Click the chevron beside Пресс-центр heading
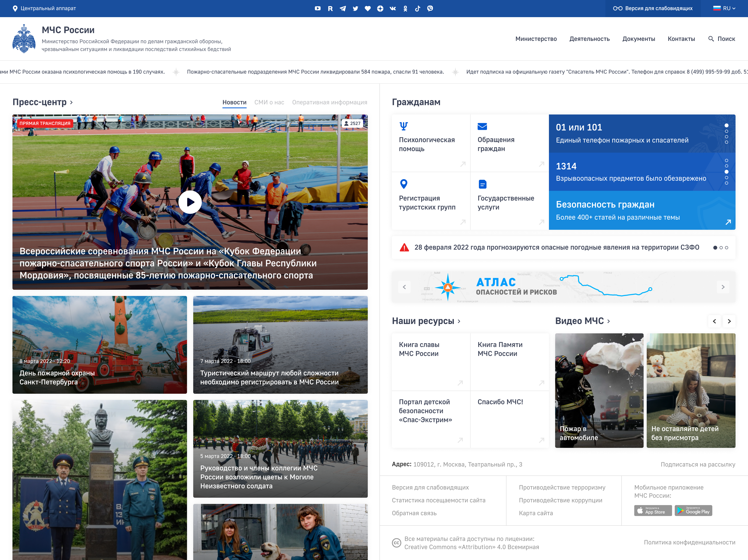 tap(71, 102)
